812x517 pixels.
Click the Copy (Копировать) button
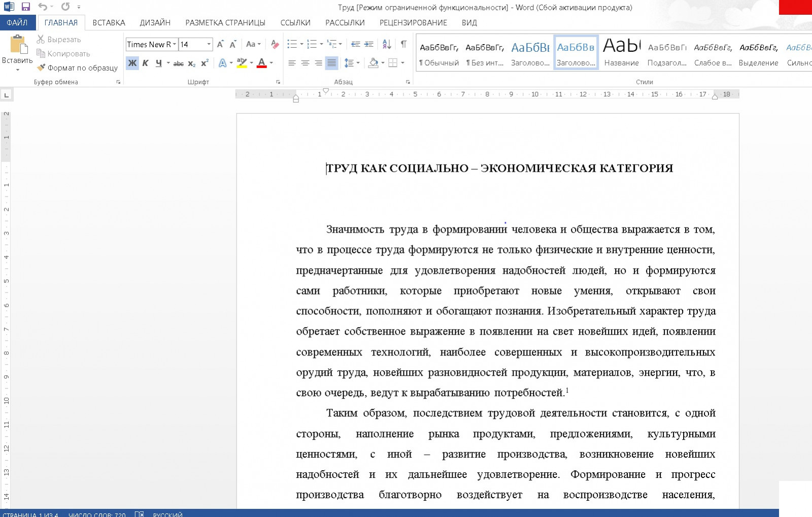click(63, 53)
